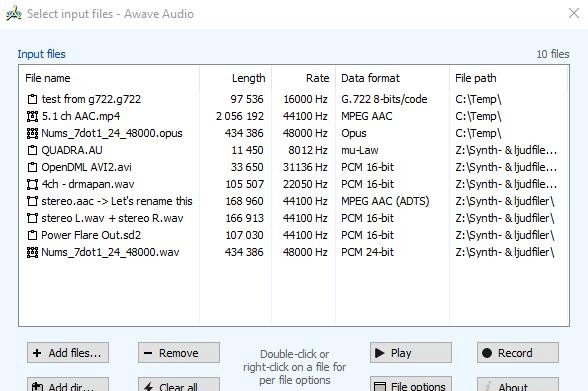Click 7.1 channel icon of Nums_7dot1_24_48000.wav
This screenshot has height=391, width=588.
point(32,252)
